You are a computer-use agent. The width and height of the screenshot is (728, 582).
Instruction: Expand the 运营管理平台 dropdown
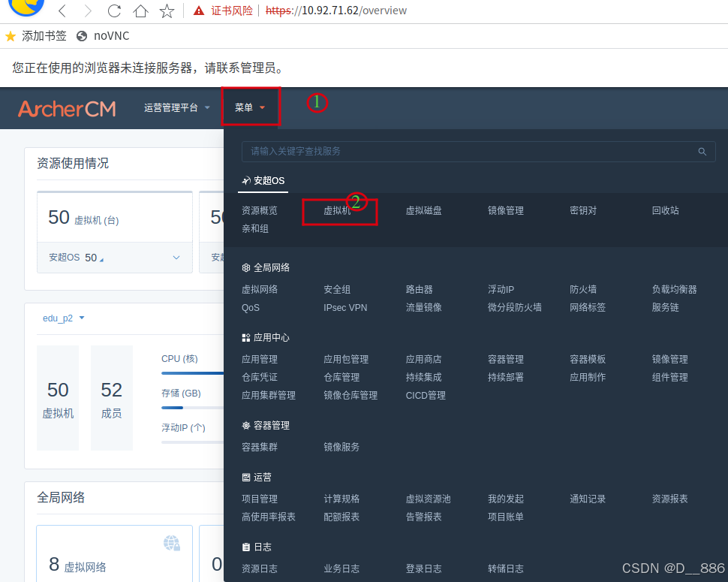point(176,107)
